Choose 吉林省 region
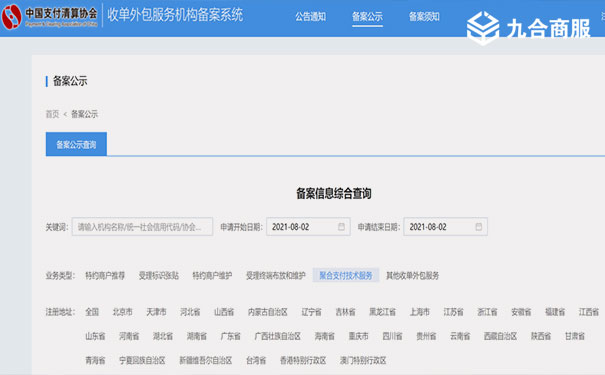This screenshot has width=605, height=375. click(x=345, y=312)
